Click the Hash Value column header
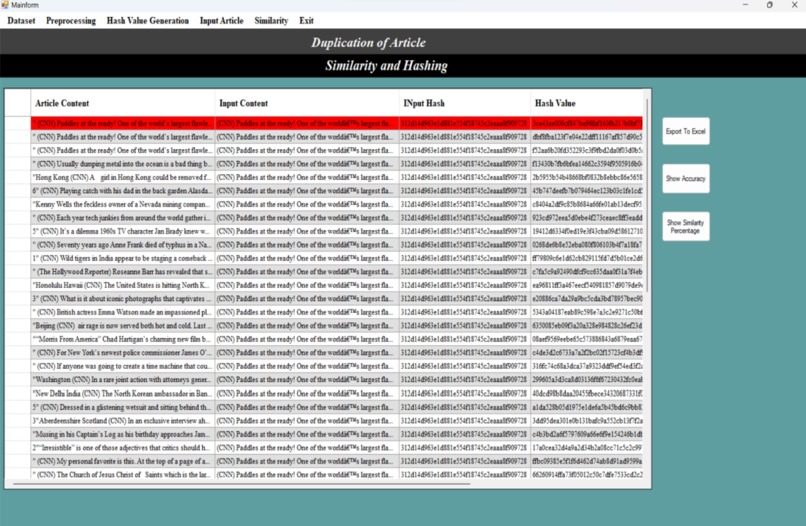This screenshot has height=526, width=806. (587, 103)
